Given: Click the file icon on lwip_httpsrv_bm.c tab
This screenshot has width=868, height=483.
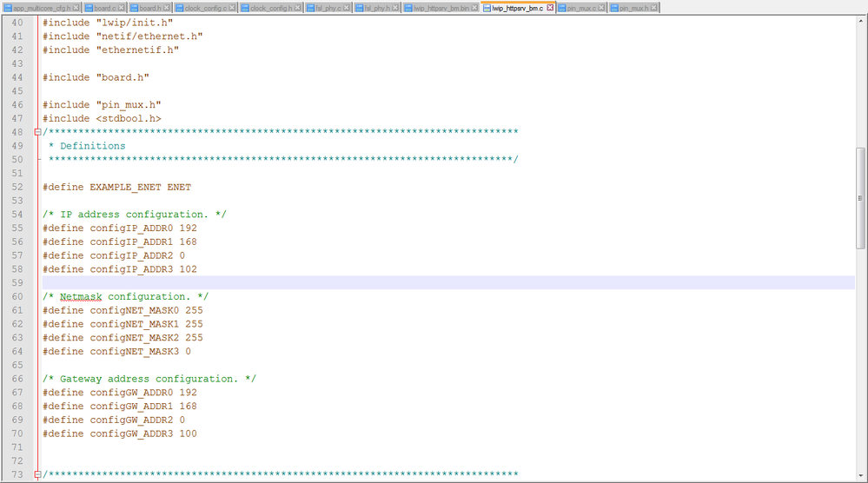Looking at the screenshot, I should pos(487,8).
